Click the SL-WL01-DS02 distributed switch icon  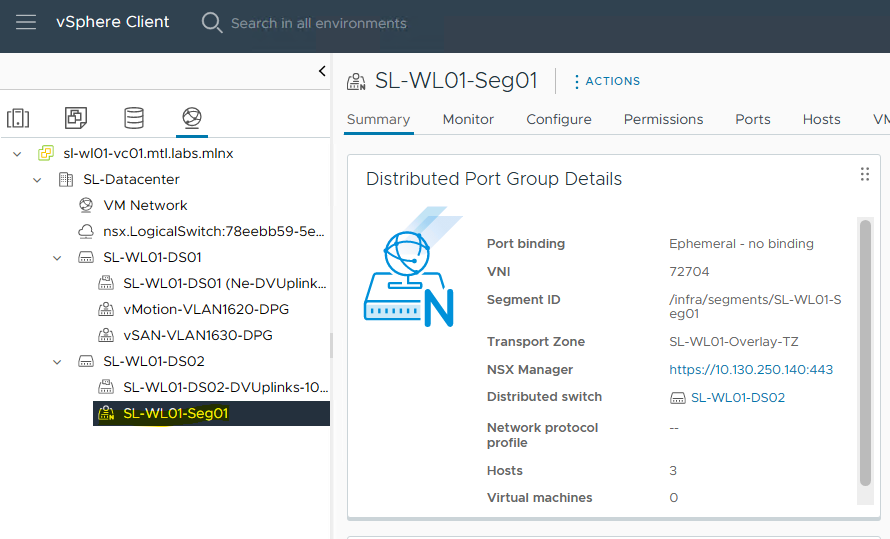coord(86,361)
